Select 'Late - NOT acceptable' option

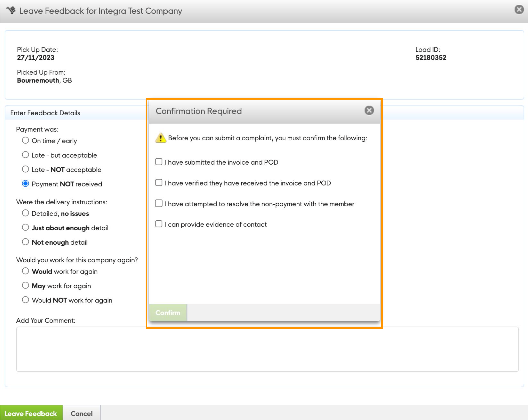tap(25, 169)
